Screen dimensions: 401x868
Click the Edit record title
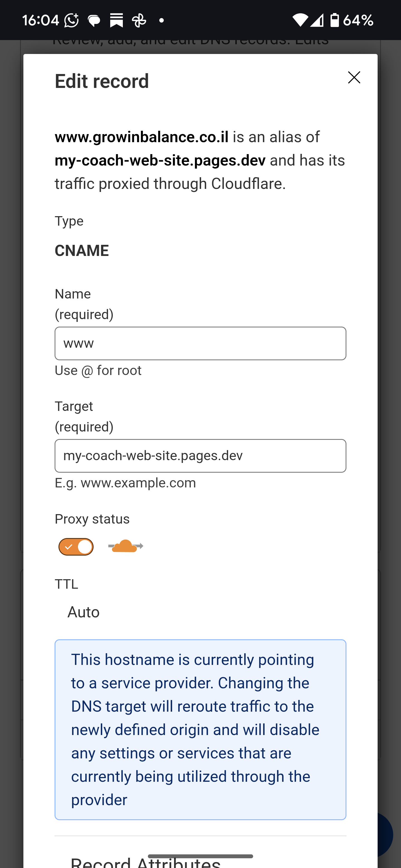click(x=102, y=81)
